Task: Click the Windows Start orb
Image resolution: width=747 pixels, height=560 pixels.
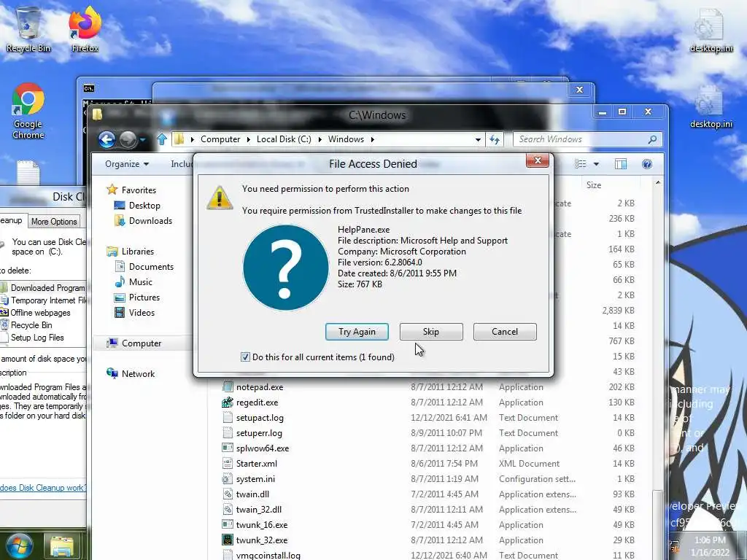Action: pos(18,546)
